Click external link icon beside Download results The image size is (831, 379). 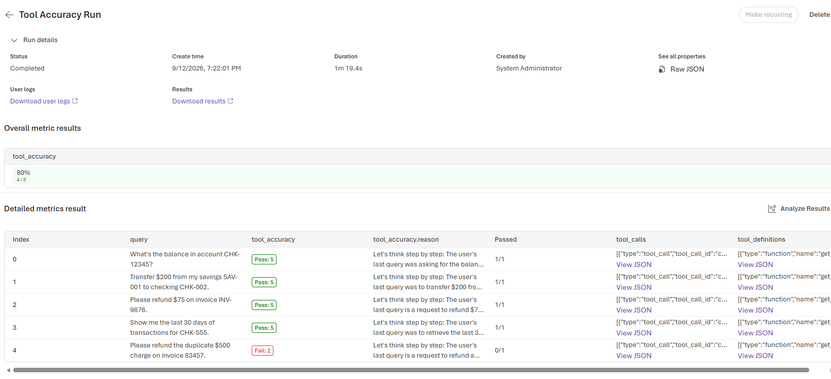pos(231,101)
